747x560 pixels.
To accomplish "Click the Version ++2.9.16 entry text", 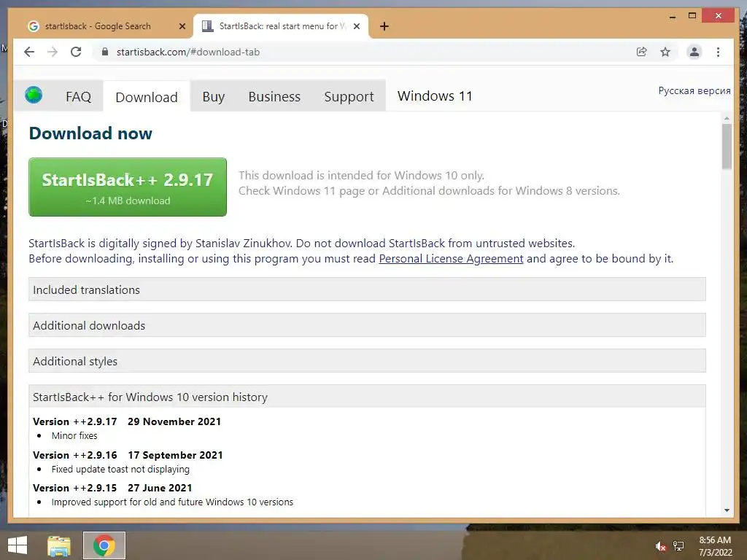I will point(75,455).
